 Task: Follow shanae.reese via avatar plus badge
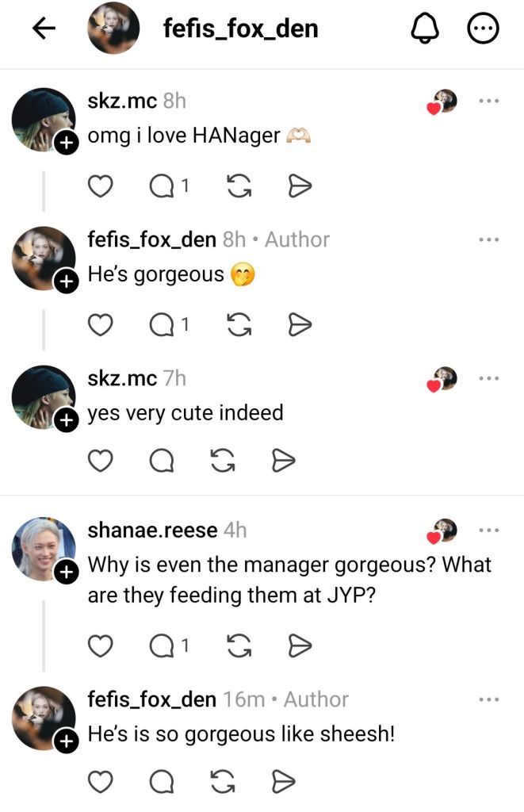[x=67, y=572]
